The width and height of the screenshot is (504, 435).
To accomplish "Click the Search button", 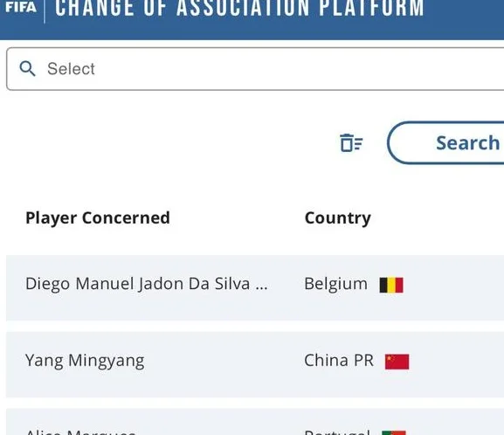I will 446,142.
